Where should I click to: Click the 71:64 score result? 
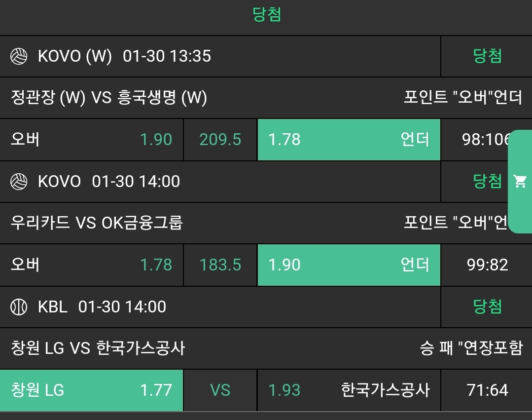click(487, 390)
